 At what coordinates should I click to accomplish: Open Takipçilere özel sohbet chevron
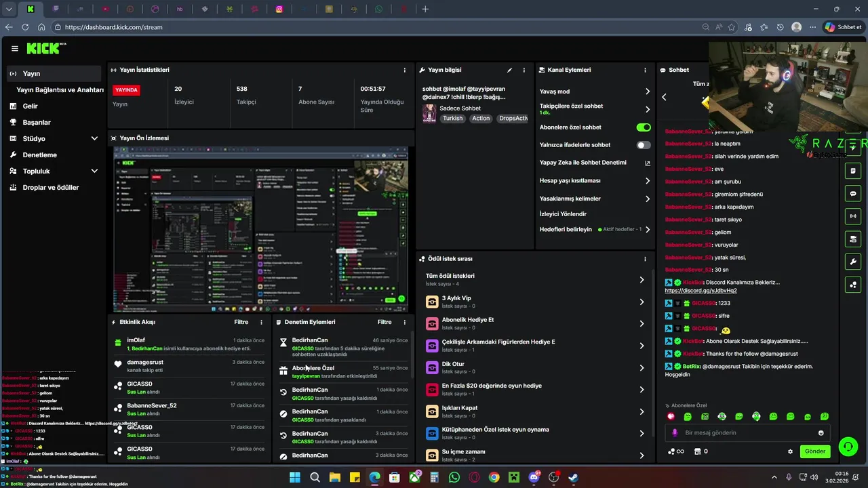647,109
